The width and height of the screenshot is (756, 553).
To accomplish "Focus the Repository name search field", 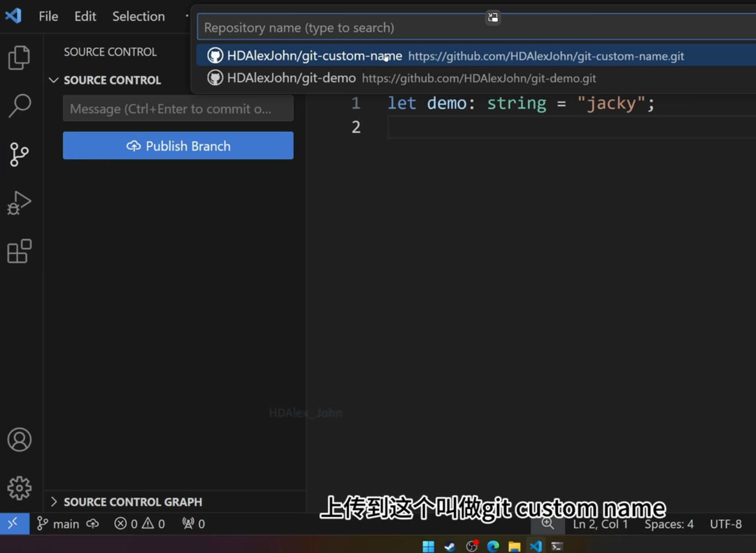I will point(476,28).
